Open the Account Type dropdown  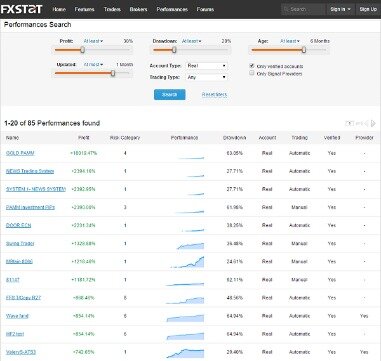pyautogui.click(x=206, y=66)
